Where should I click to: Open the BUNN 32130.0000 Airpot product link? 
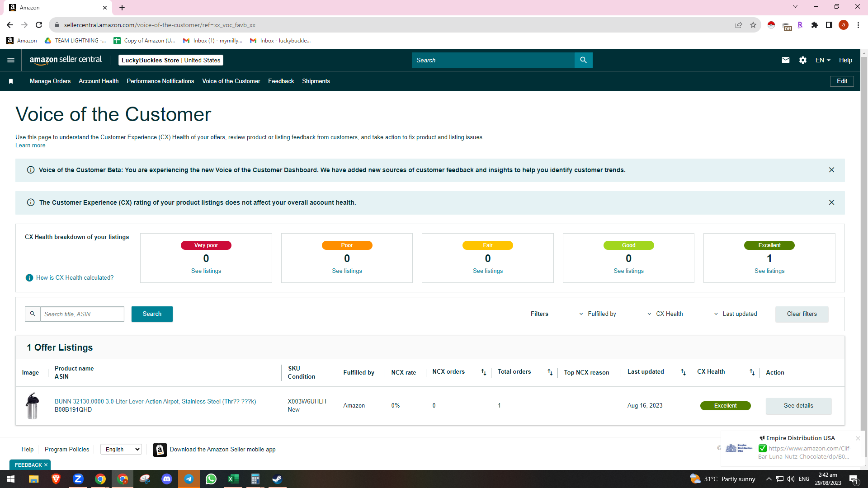(x=155, y=402)
